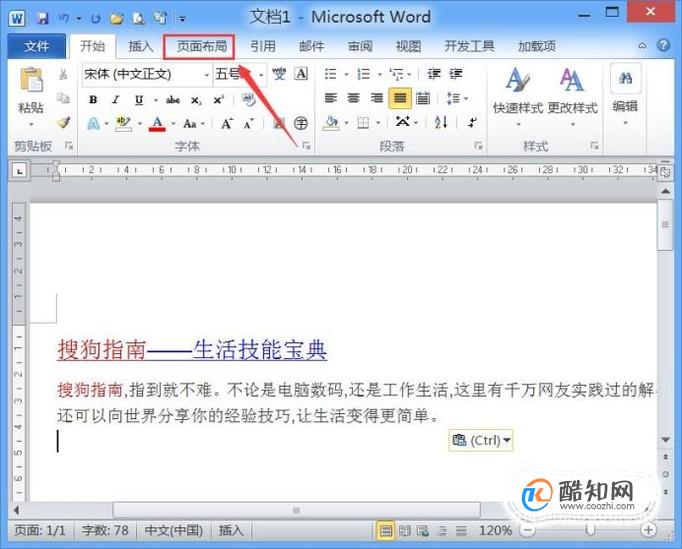Image resolution: width=682 pixels, height=549 pixels.
Task: Click 更改样式 Change Styles button
Action: [572, 97]
